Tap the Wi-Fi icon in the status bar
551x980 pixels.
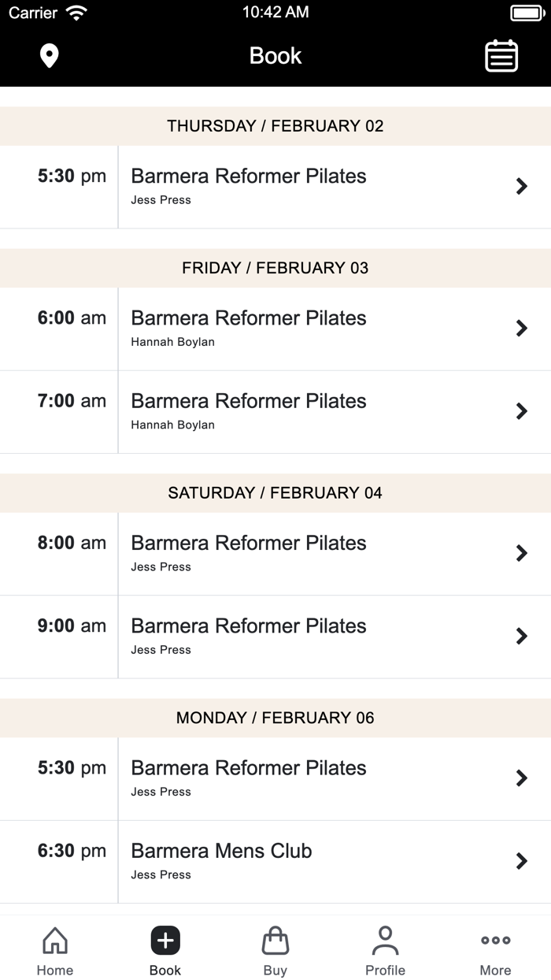[x=75, y=12]
